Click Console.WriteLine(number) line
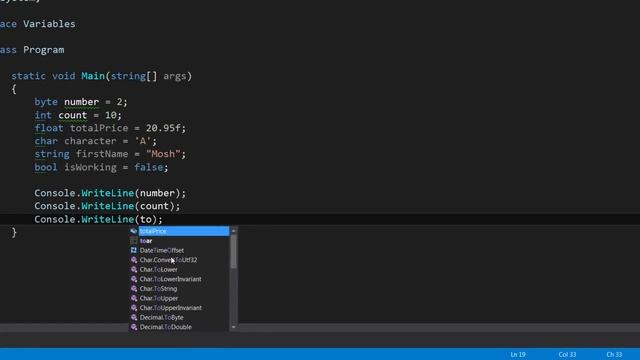 (x=110, y=193)
